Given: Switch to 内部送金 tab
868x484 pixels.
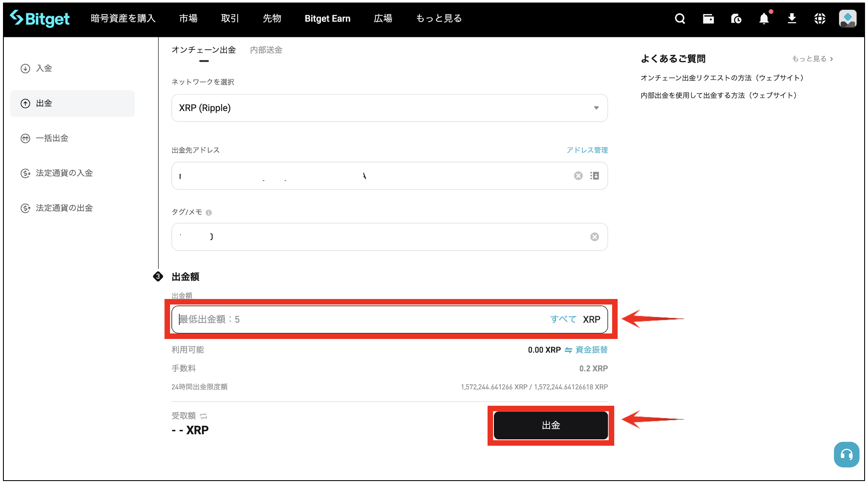Looking at the screenshot, I should (266, 50).
